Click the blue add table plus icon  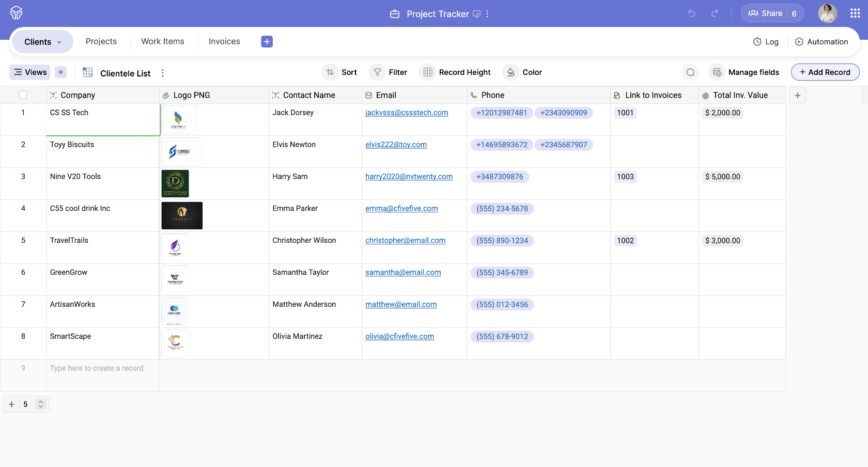[267, 41]
